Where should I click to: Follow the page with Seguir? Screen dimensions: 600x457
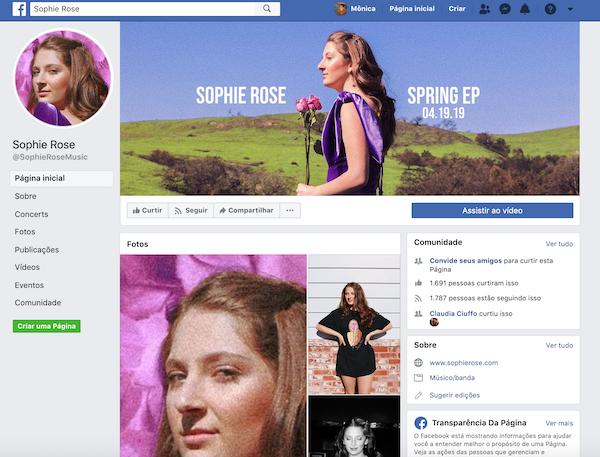pos(190,210)
